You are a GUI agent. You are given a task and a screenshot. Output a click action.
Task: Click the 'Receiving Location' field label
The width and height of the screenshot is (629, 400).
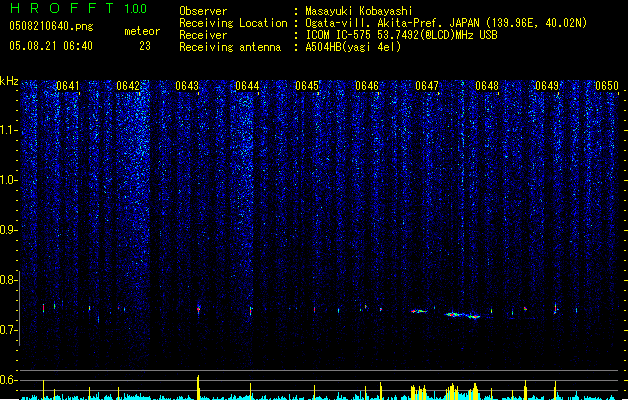click(233, 23)
